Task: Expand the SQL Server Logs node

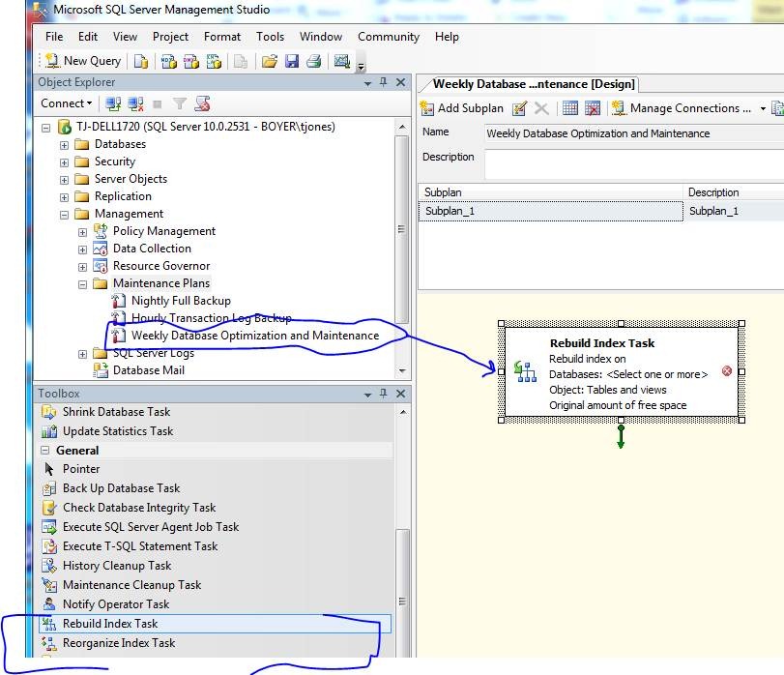Action: (82, 355)
